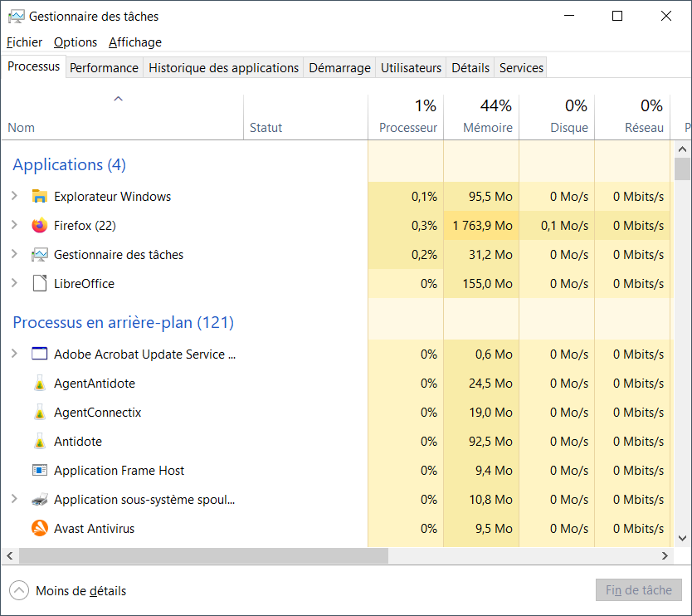Screen dimensions: 692x616
Task: Click Processus en arrière-plan (121) heading
Action: [123, 323]
